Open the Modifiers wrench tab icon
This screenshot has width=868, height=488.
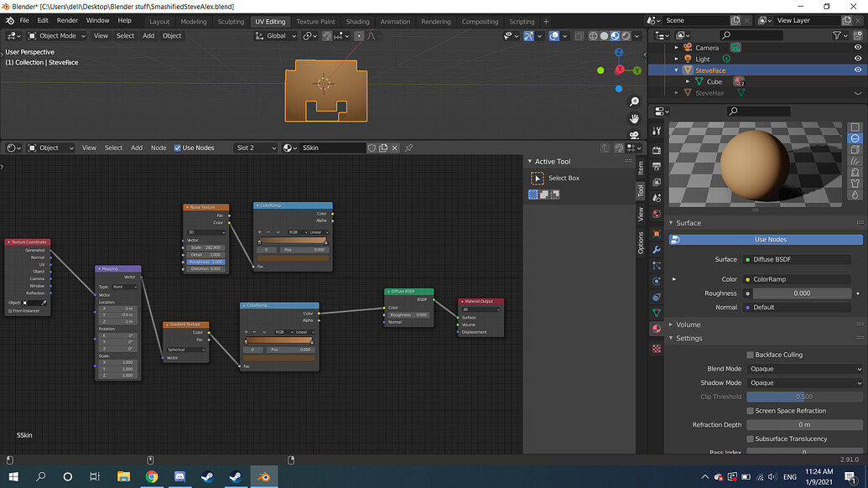click(657, 250)
